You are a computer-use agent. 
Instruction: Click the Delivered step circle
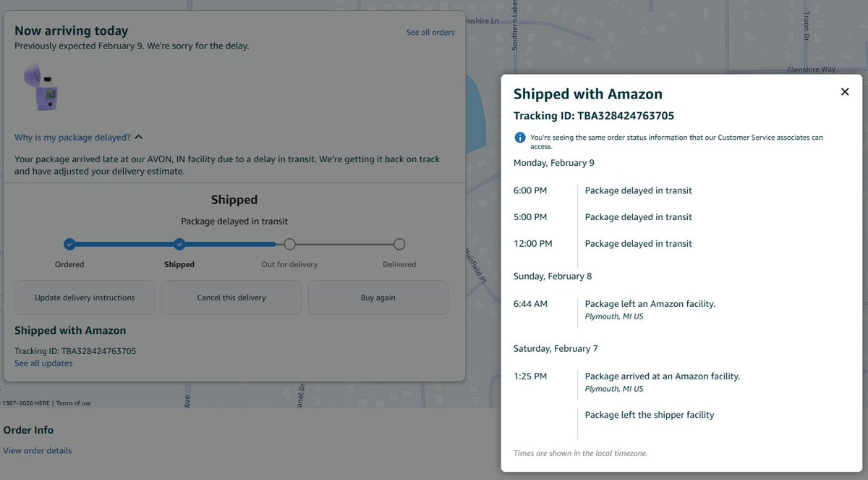point(399,244)
